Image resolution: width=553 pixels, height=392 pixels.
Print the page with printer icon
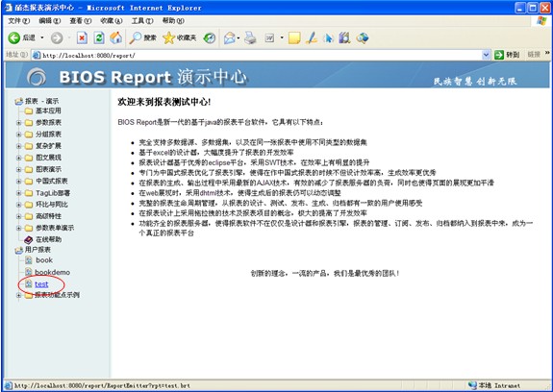250,37
